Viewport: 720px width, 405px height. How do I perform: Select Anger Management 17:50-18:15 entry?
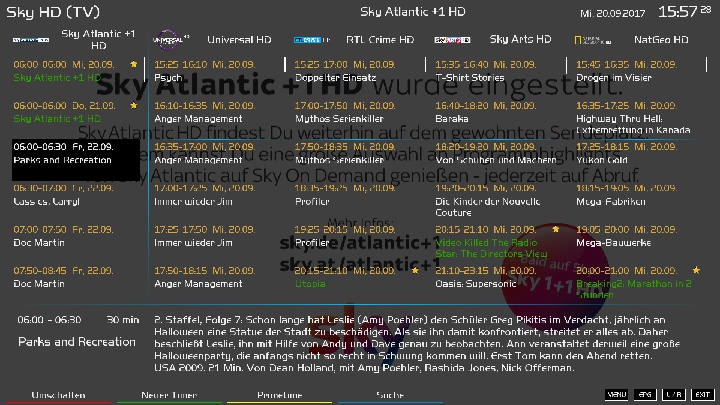pos(217,277)
